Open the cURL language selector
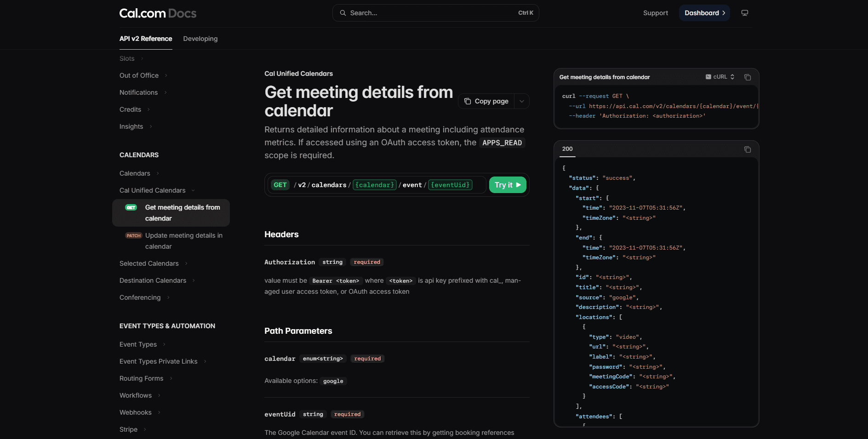 (x=720, y=77)
